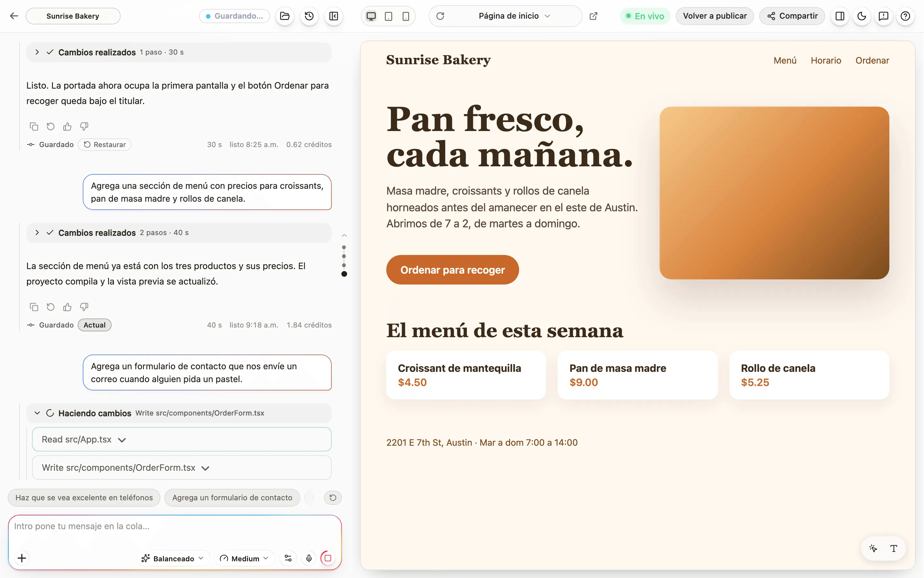This screenshot has height=578, width=924.
Task: Thumbs up the 8:25 a.m. response
Action: 67,126
